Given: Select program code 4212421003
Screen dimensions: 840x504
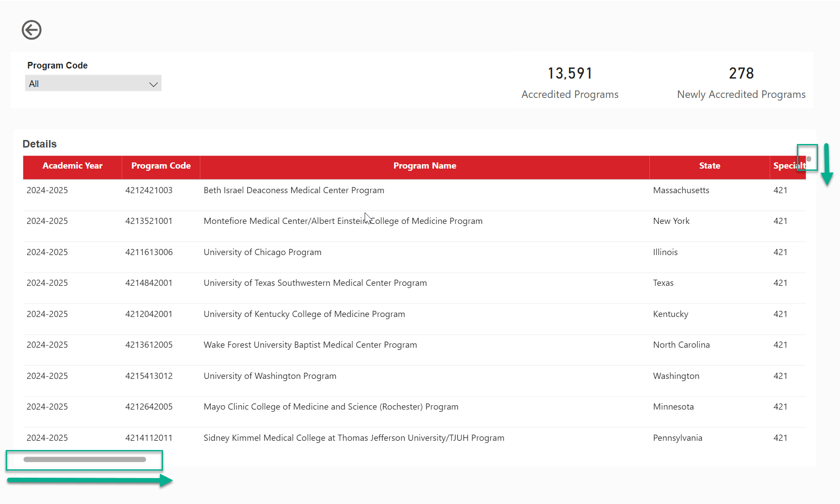Looking at the screenshot, I should pyautogui.click(x=149, y=190).
